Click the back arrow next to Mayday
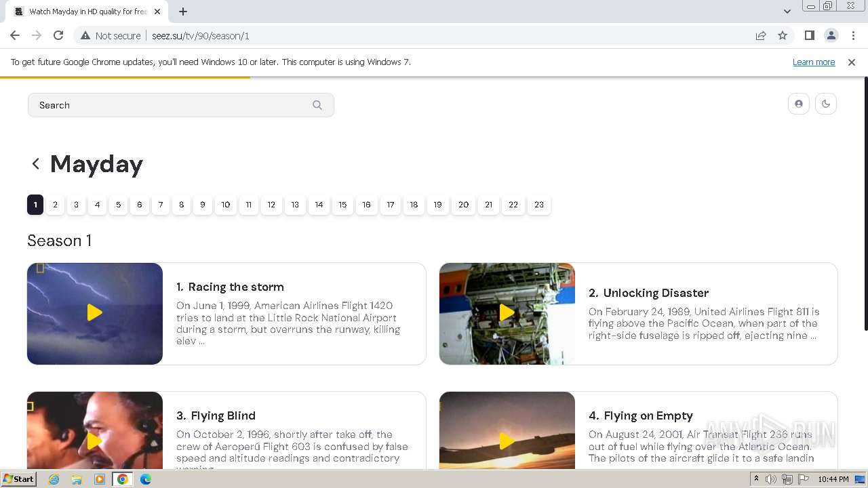Screen dimensions: 868x488 [x=36, y=164]
